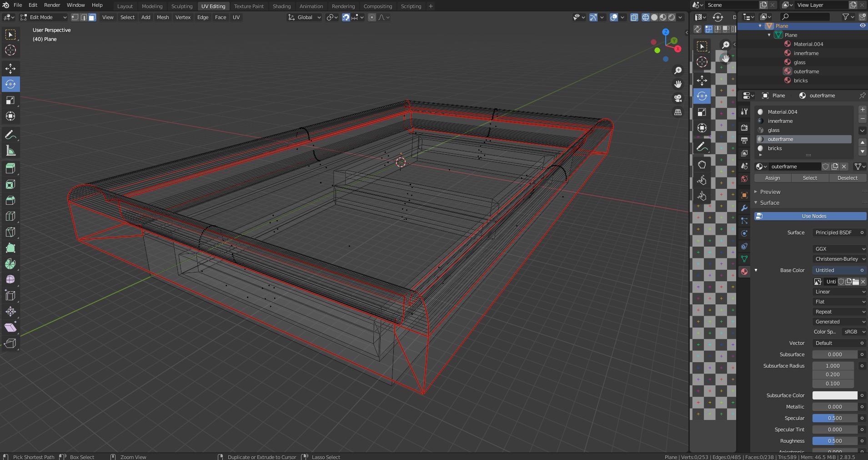Pick the Transform tool in the left toolbar
The height and width of the screenshot is (460, 868).
[10, 116]
